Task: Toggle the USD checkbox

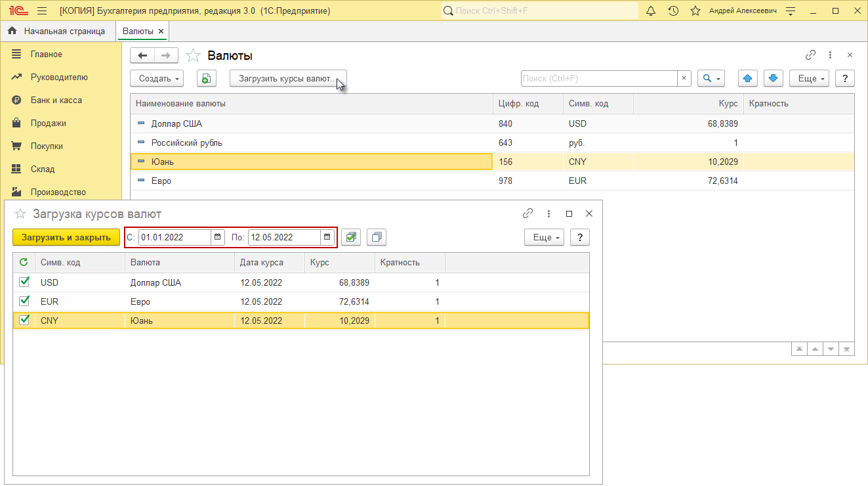Action: 24,282
